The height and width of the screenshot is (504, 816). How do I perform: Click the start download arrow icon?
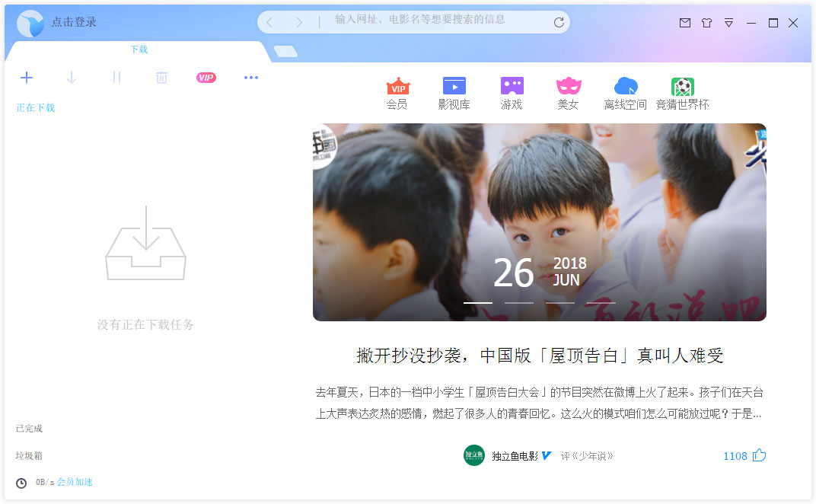coord(72,78)
